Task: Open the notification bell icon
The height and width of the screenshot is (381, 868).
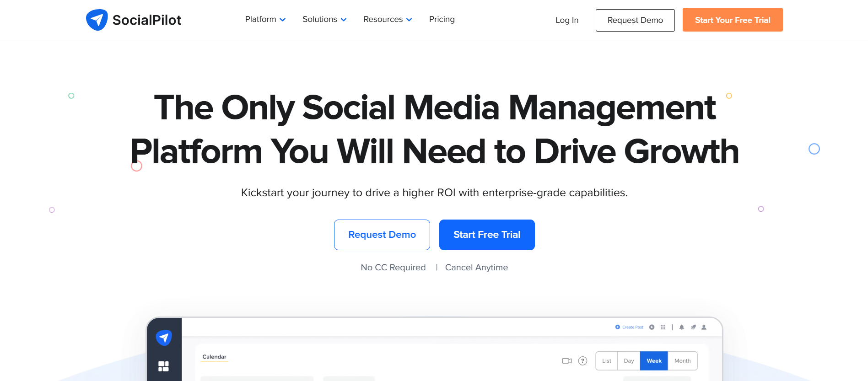Action: pos(682,327)
